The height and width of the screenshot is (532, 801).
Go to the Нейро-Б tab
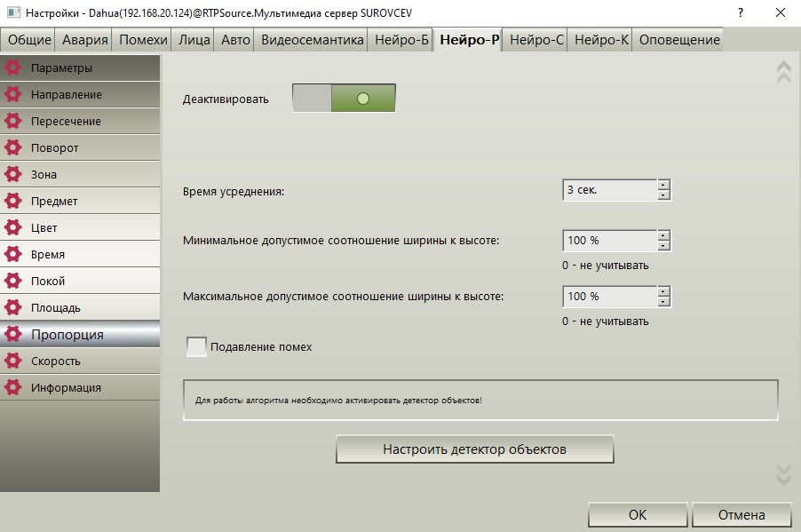(401, 39)
